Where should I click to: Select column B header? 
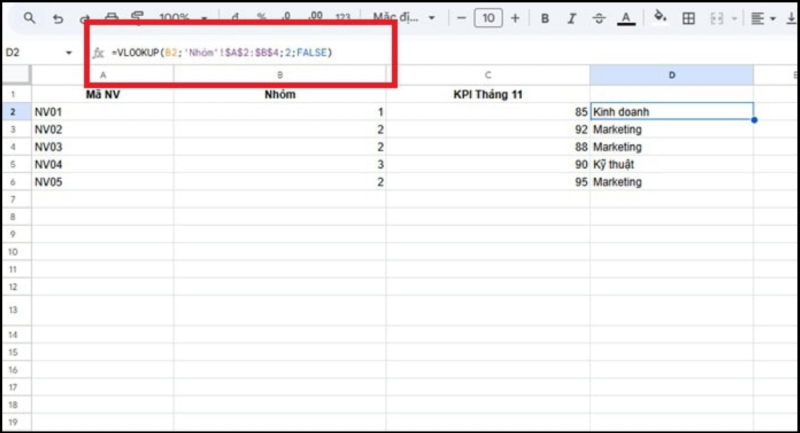point(280,75)
